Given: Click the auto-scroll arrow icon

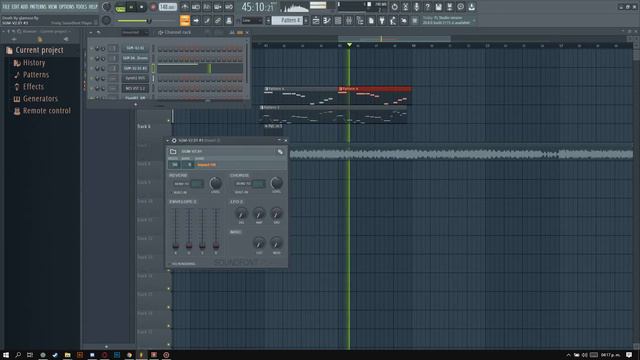Looking at the screenshot, I should (x=196, y=20).
